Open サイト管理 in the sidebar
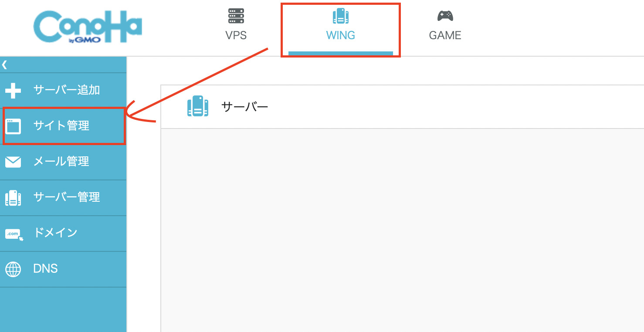644x332 pixels. pyautogui.click(x=63, y=126)
